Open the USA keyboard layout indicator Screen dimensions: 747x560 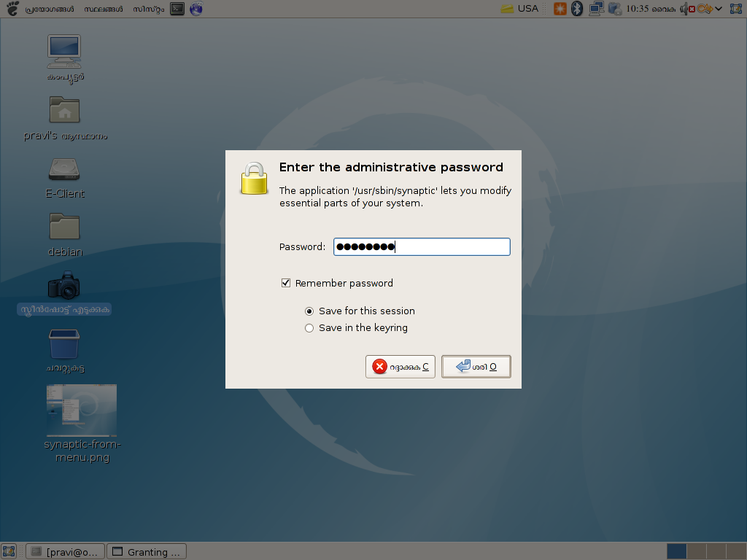point(519,9)
